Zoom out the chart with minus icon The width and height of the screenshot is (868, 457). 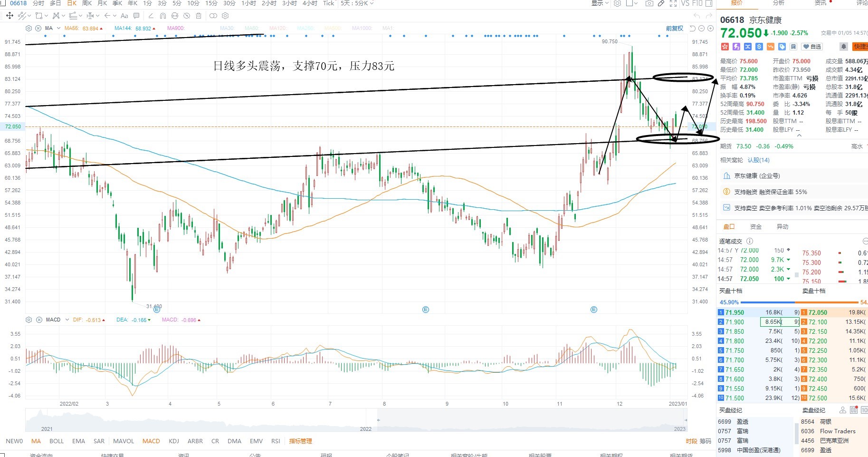click(x=701, y=29)
